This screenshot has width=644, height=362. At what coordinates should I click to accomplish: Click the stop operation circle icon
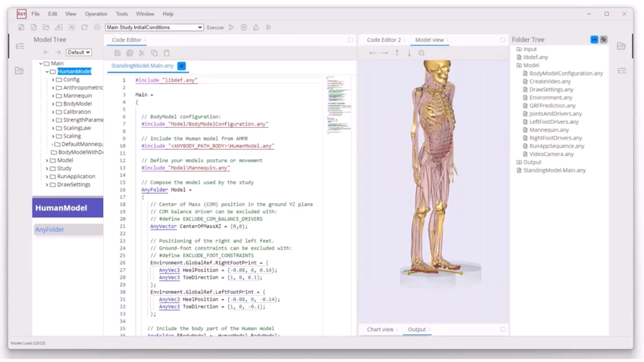[244, 27]
